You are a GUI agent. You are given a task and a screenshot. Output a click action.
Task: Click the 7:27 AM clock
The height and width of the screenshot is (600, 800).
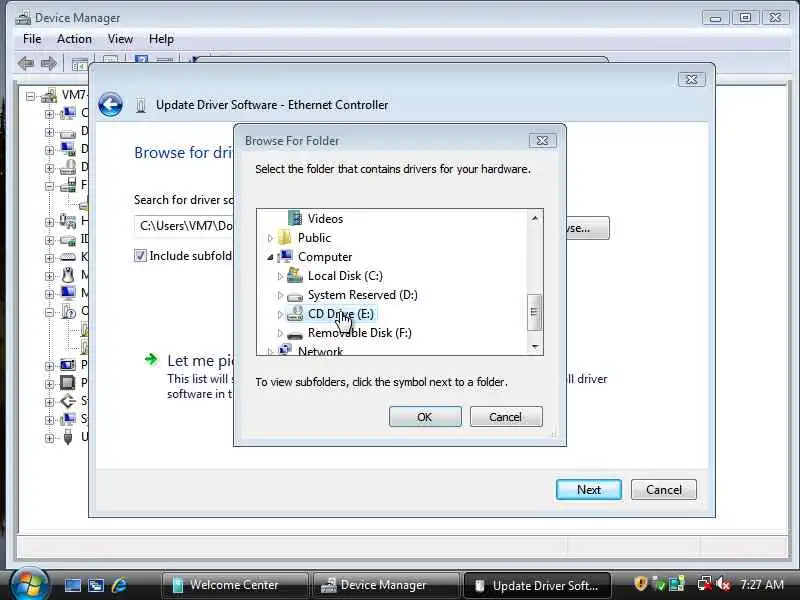(762, 585)
